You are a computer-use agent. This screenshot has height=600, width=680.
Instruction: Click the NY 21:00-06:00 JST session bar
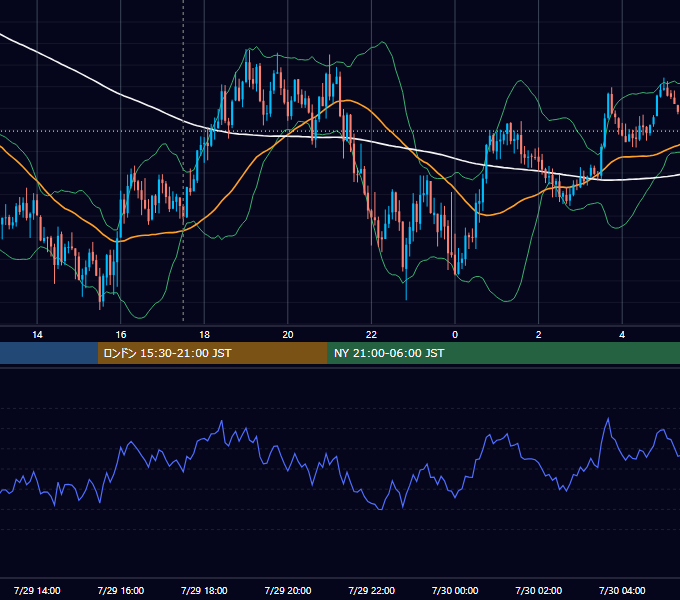(x=503, y=353)
